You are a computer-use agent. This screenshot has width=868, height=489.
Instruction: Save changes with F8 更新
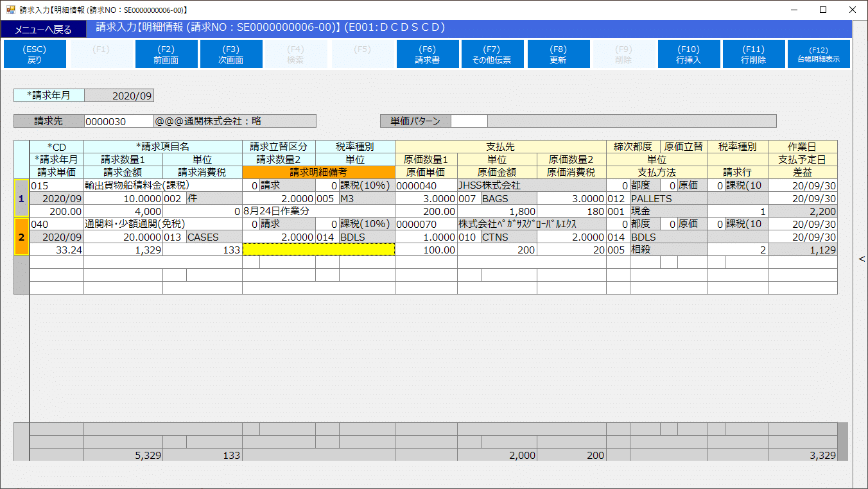[x=558, y=54]
